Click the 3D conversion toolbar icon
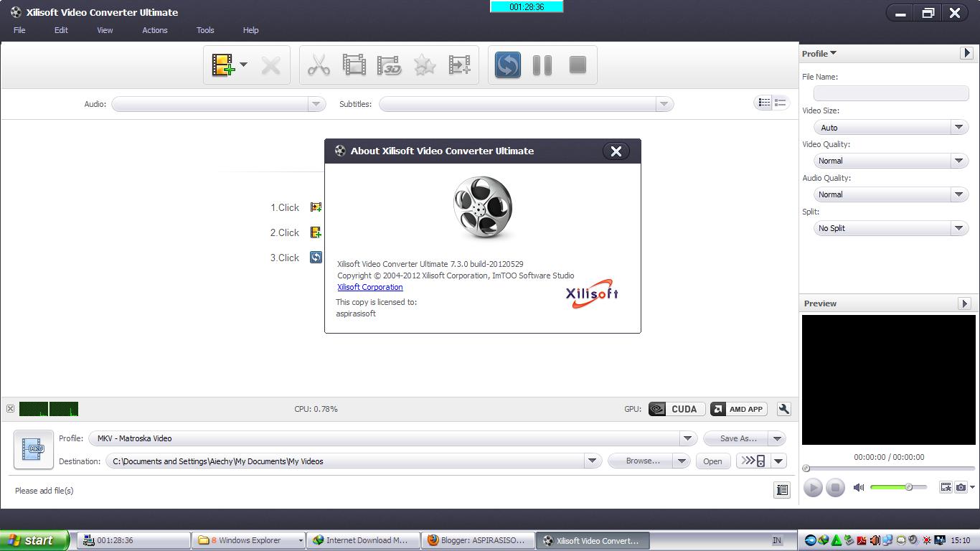The height and width of the screenshot is (551, 980). coord(389,65)
